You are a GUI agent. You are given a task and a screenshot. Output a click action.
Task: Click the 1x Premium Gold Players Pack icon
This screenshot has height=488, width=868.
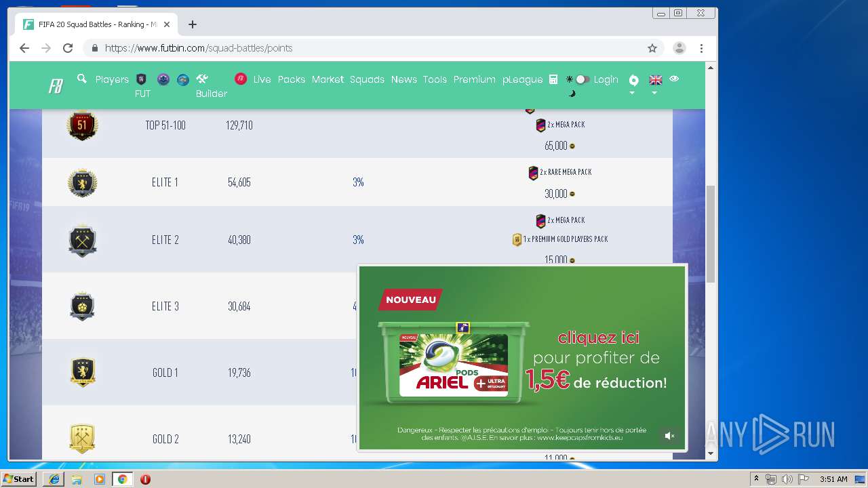point(517,239)
